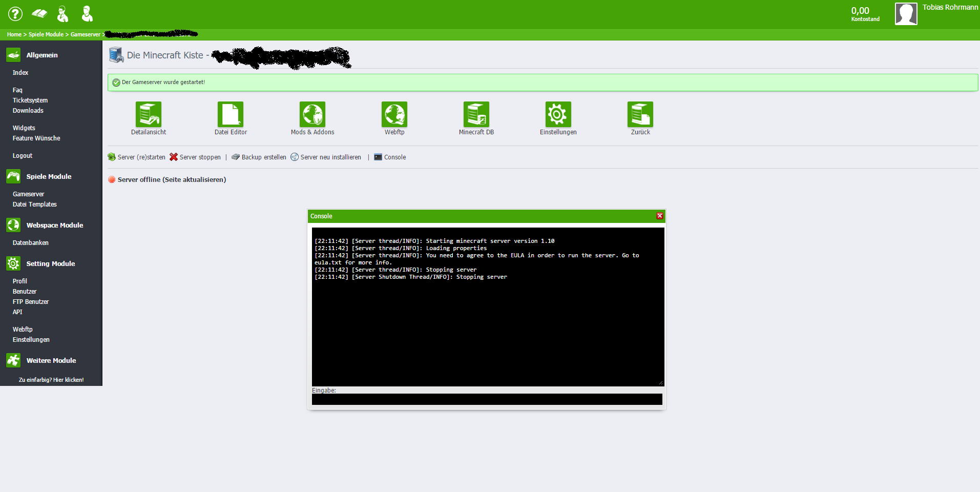The image size is (980, 492).
Task: Open FTP Benutzer in sidebar
Action: point(31,302)
